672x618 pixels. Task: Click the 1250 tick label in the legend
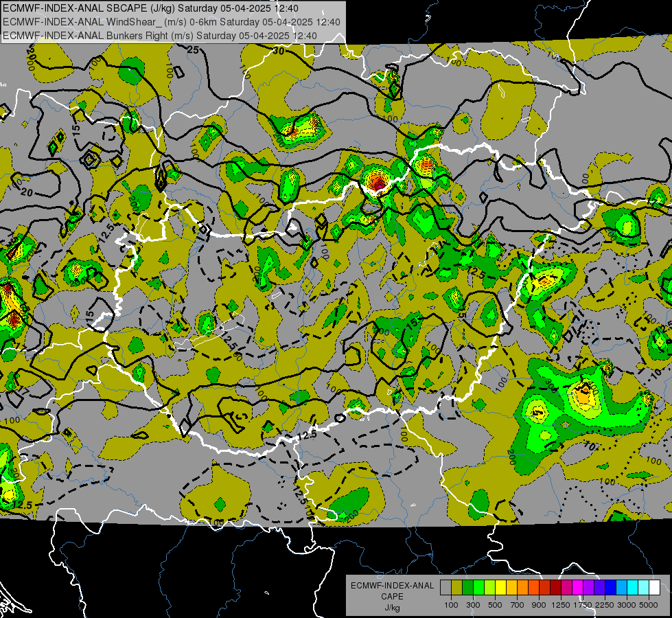561,605
